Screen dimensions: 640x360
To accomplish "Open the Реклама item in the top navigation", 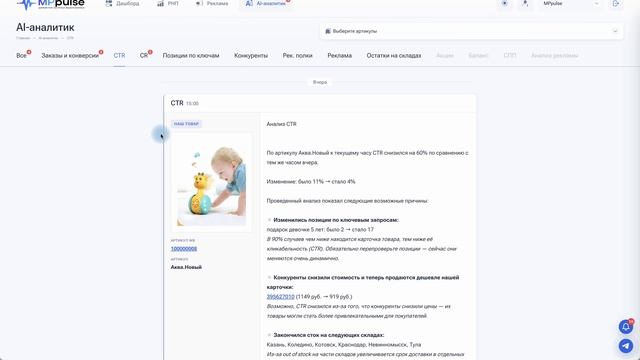I will (x=212, y=3).
